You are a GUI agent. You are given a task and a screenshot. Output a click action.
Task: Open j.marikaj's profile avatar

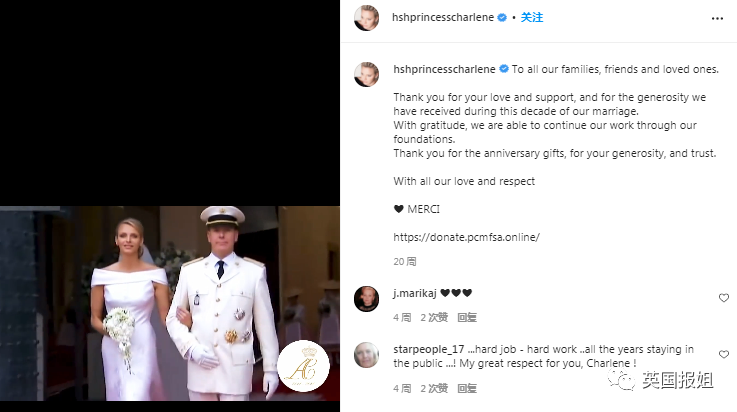tap(366, 299)
